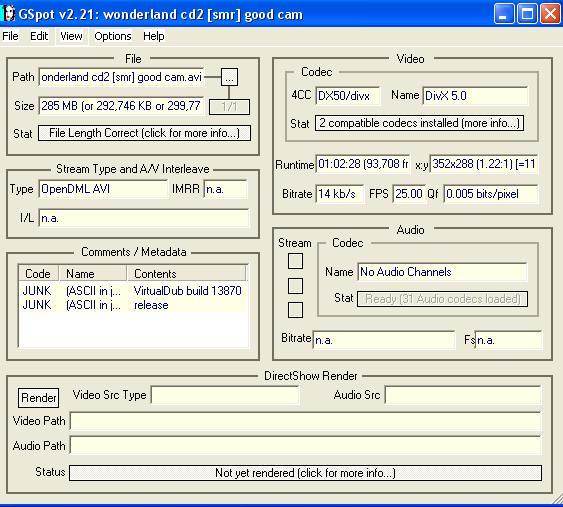Image resolution: width=563 pixels, height=507 pixels.
Task: Click '2 compatible codecs installed' button
Action: 419,123
